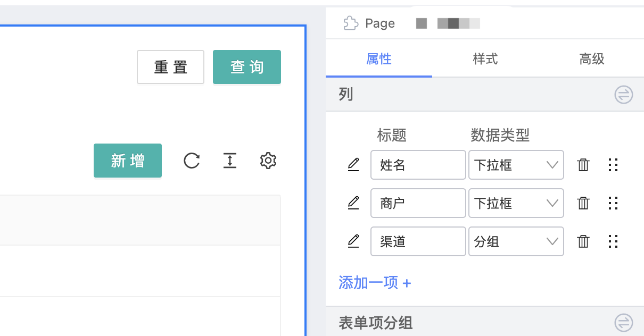Delete the 渠道 column with trash icon
Image resolution: width=644 pixels, height=336 pixels.
583,241
